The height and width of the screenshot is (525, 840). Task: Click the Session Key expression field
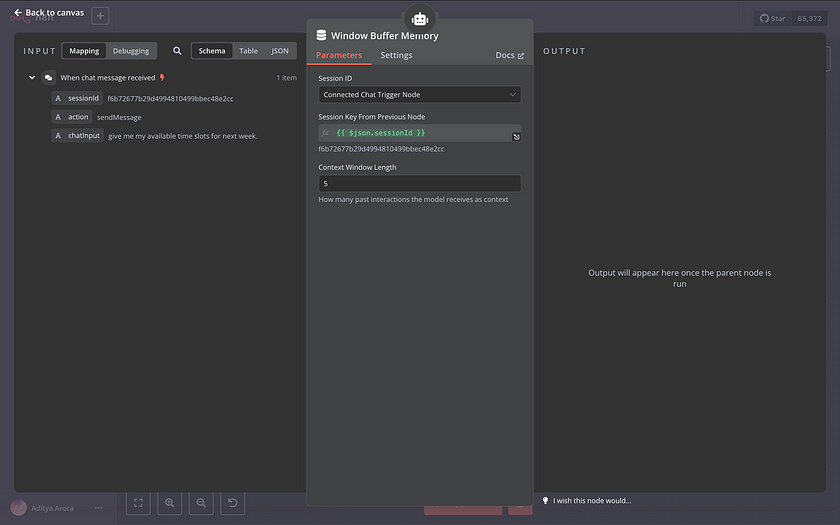419,133
